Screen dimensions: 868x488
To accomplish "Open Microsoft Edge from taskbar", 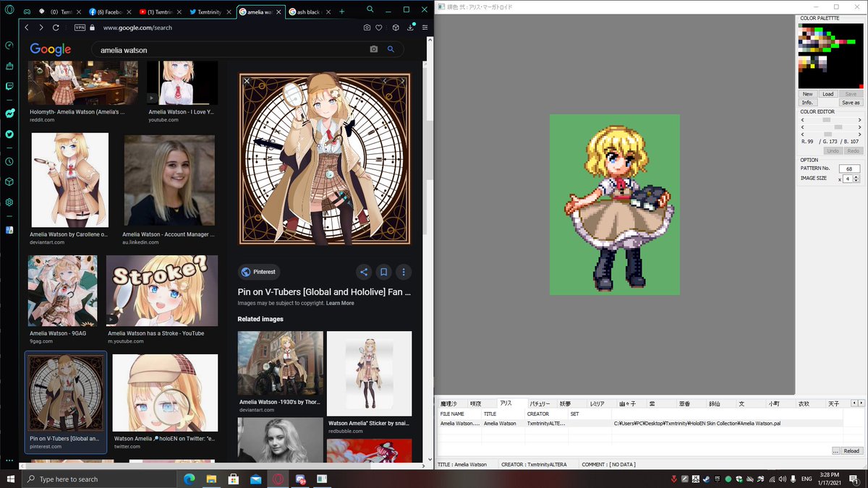I will 190,479.
